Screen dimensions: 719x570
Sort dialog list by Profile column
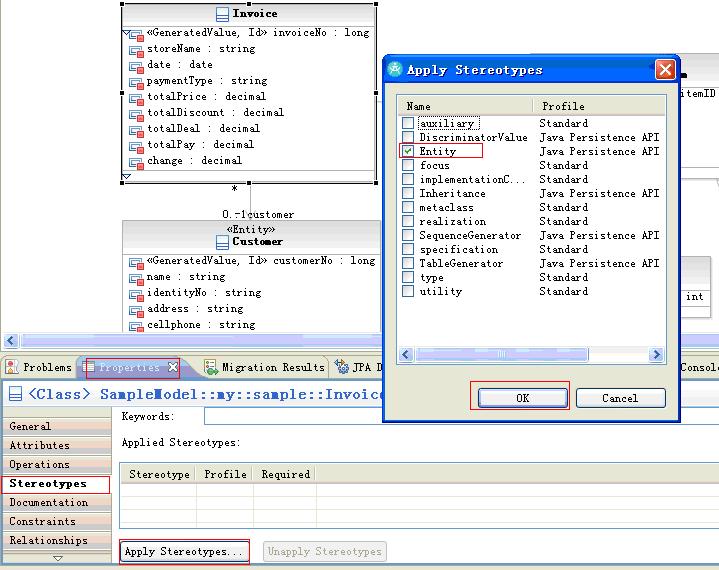pos(599,106)
